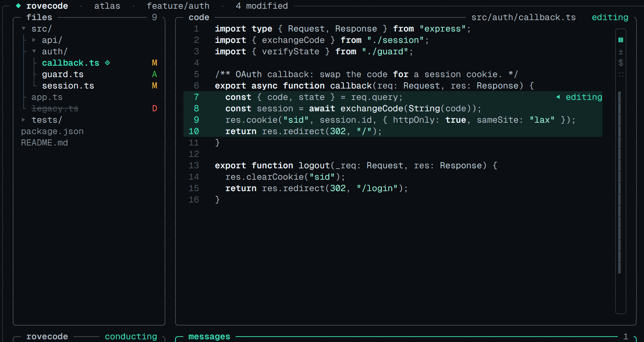Open the terminal dollar-sign icon
The width and height of the screenshot is (644, 342).
620,63
